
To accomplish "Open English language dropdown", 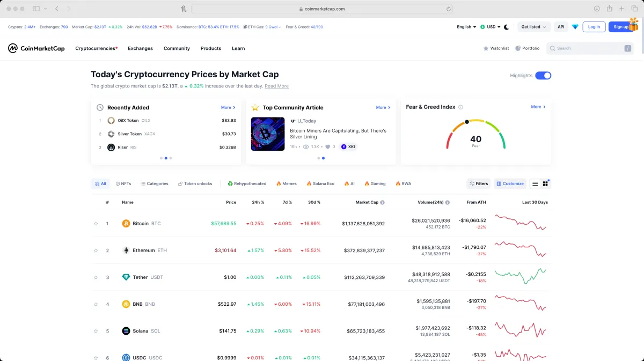I will coord(466,27).
